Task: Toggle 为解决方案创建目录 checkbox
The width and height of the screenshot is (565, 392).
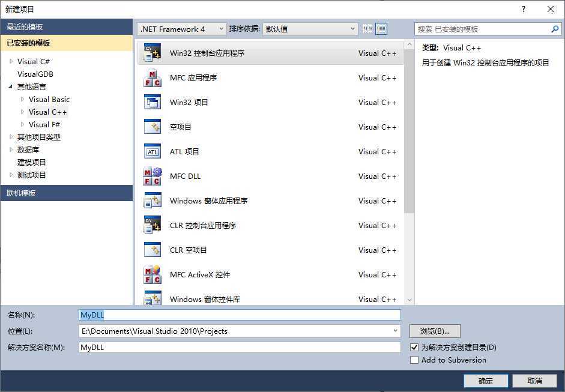Action: (414, 348)
